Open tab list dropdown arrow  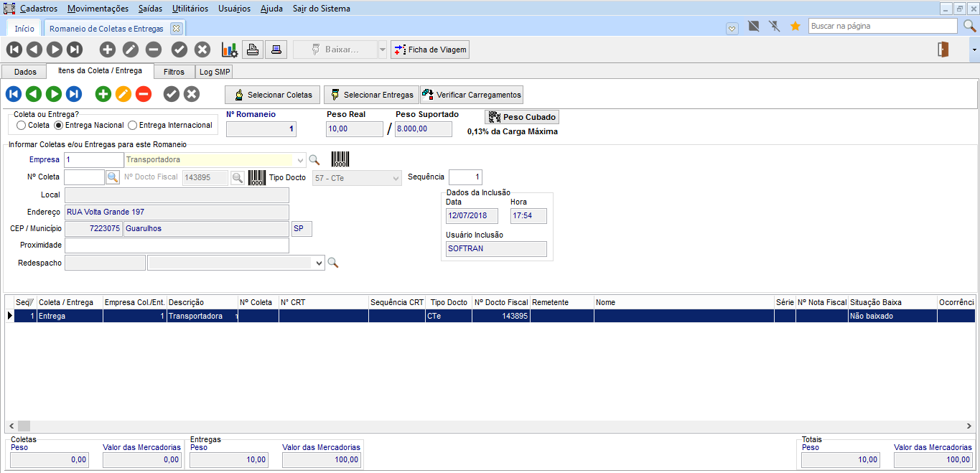[732, 29]
